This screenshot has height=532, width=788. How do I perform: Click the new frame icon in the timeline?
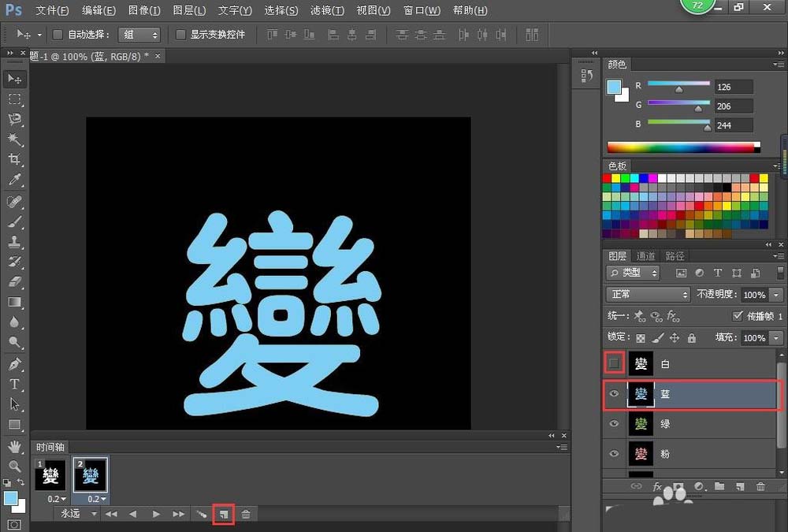(224, 513)
